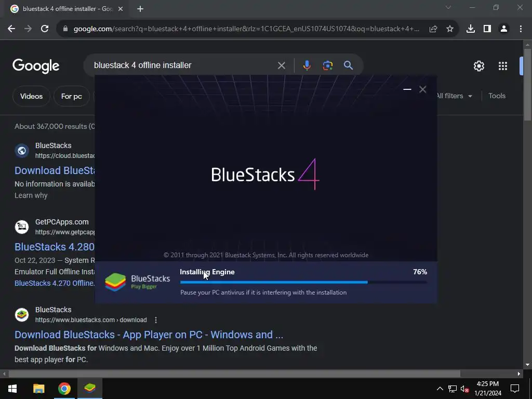The width and height of the screenshot is (532, 399).
Task: Click the Google search text field
Action: (x=183, y=65)
